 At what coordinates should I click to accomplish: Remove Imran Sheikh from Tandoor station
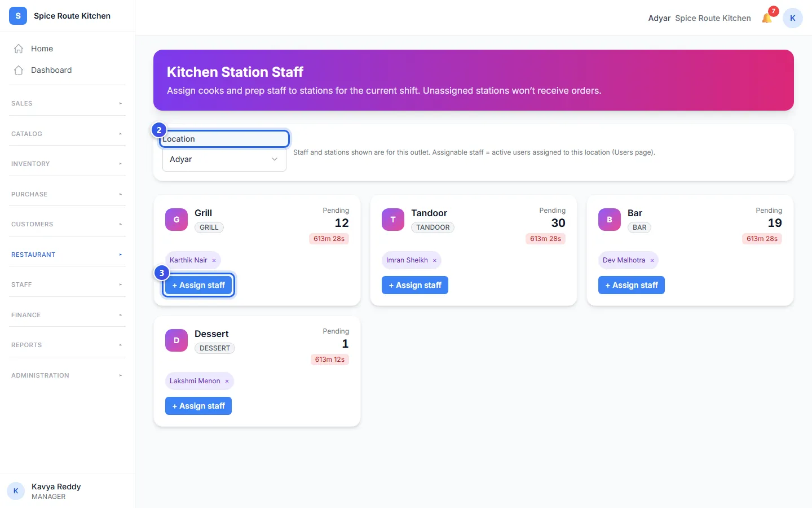point(434,260)
